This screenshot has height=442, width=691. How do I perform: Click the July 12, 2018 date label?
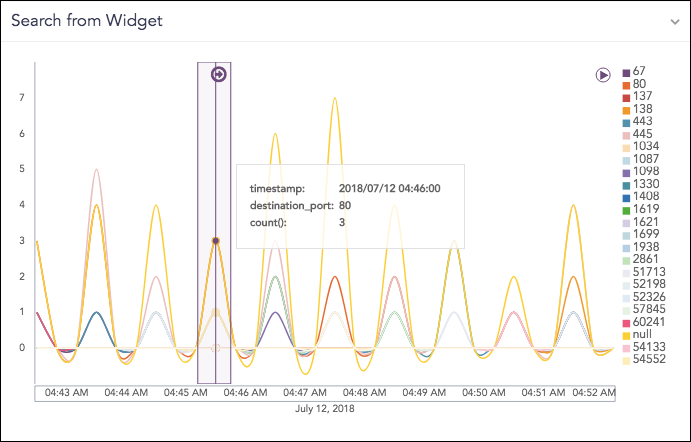pos(325,409)
